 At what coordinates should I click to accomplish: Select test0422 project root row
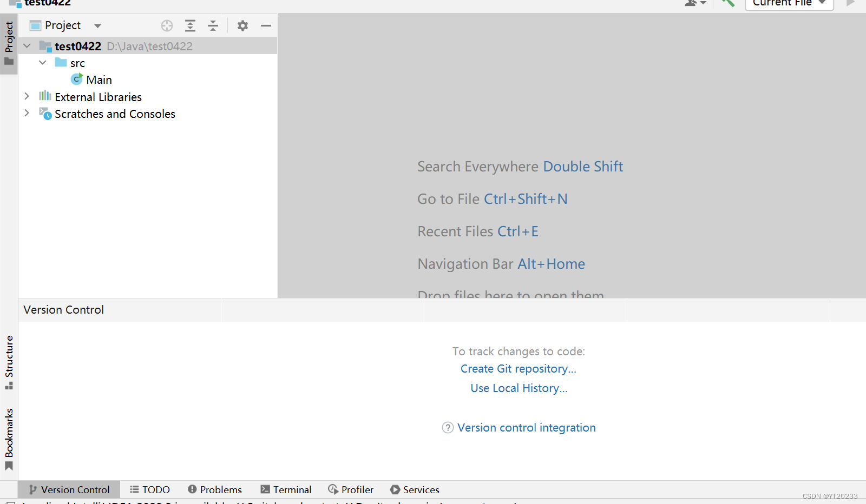148,47
